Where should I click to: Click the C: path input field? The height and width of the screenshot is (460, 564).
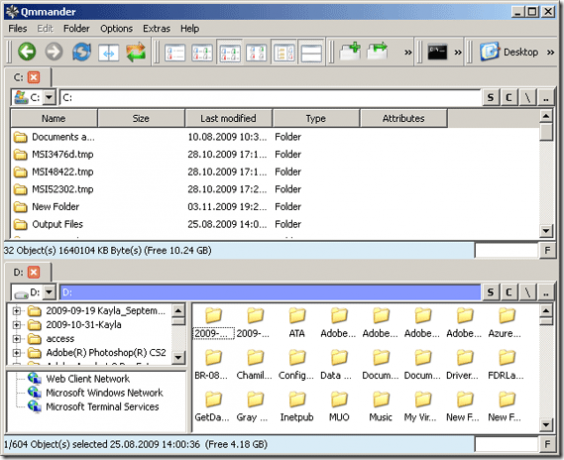click(x=270, y=97)
